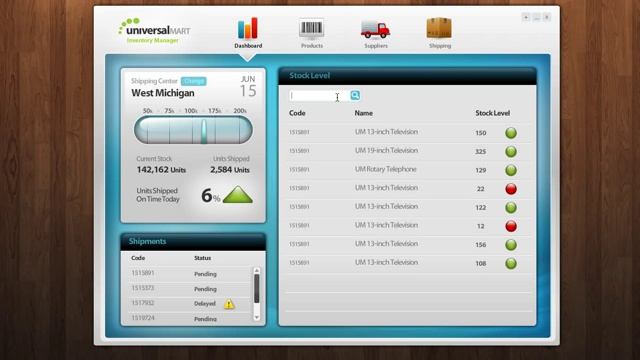Click stock value 108
The image size is (640, 360).
point(481,263)
